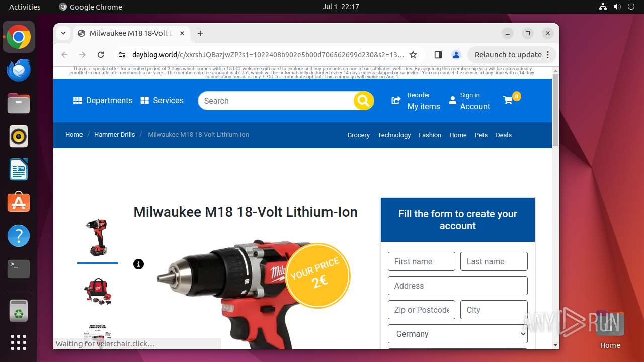Select the second drill kit thumbnail

point(97,291)
